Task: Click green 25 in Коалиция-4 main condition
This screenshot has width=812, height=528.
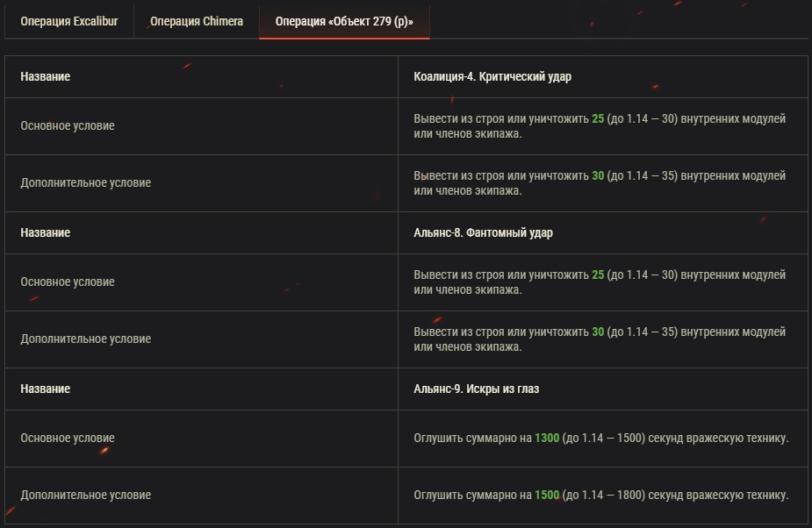Action: tap(598, 118)
